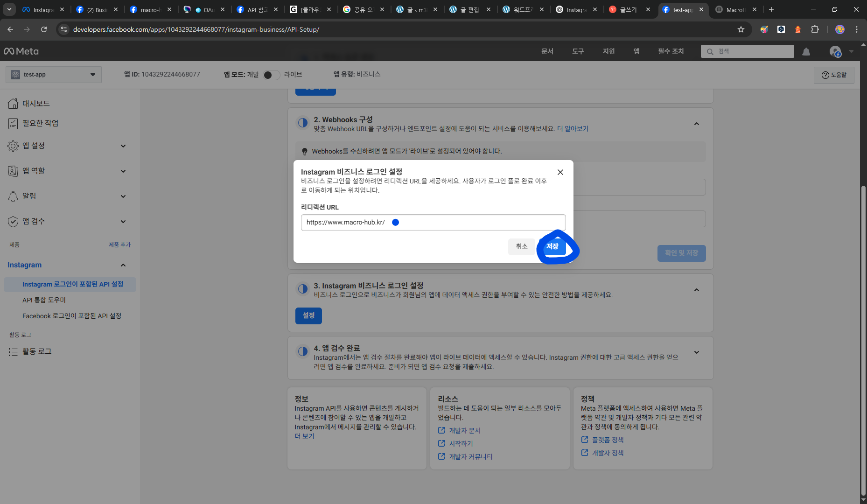Viewport: 867px width, 504px height.
Task: Open the 대시보드 home icon
Action: click(13, 104)
